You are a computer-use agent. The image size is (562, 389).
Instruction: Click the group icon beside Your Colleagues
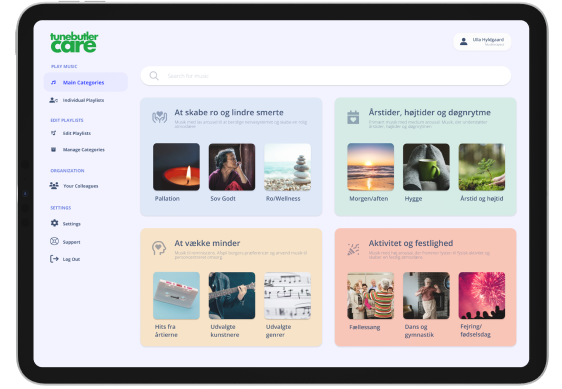point(54,186)
